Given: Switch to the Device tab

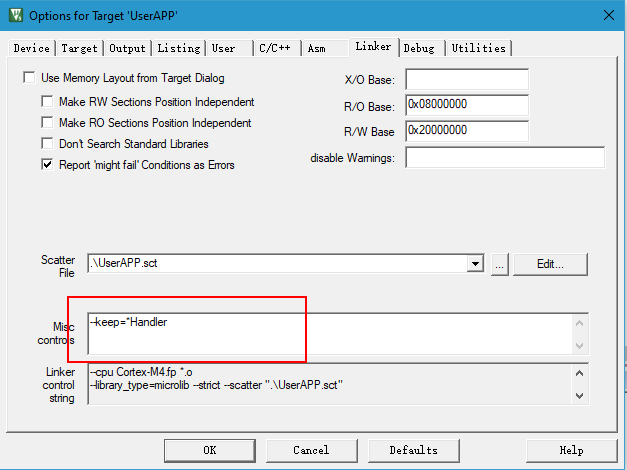Looking at the screenshot, I should 32,48.
